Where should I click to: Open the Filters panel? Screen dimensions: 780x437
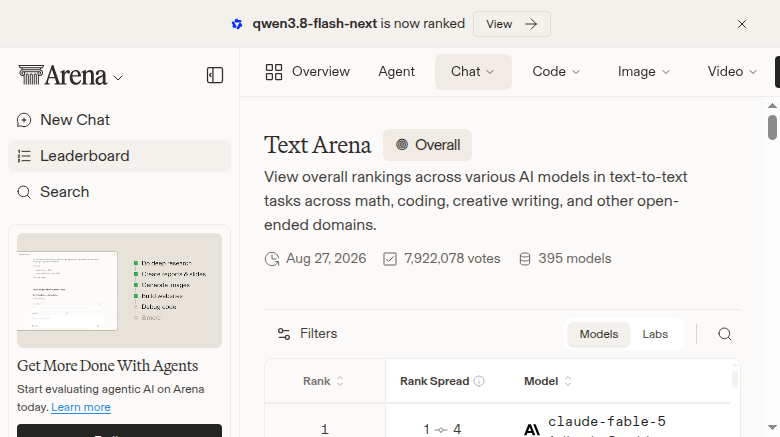pos(307,333)
